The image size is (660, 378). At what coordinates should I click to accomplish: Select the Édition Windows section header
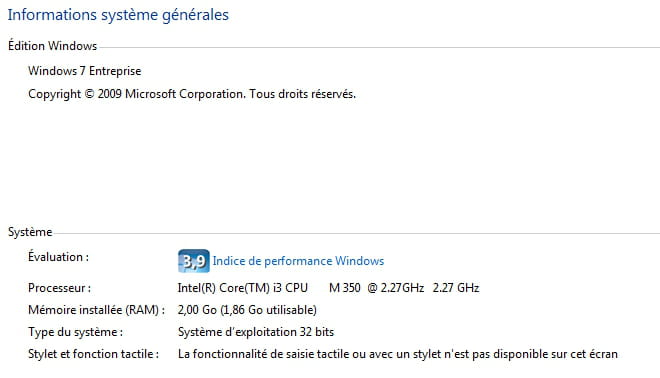point(52,46)
